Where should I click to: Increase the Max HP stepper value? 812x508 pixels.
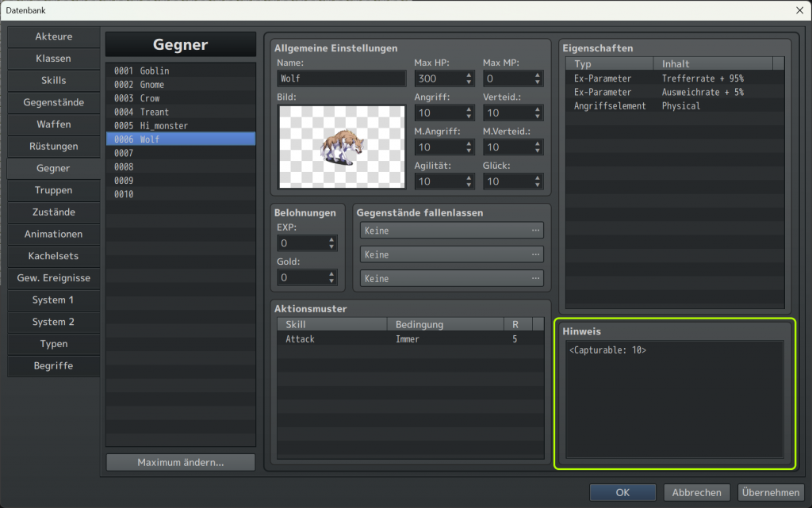[x=469, y=75]
